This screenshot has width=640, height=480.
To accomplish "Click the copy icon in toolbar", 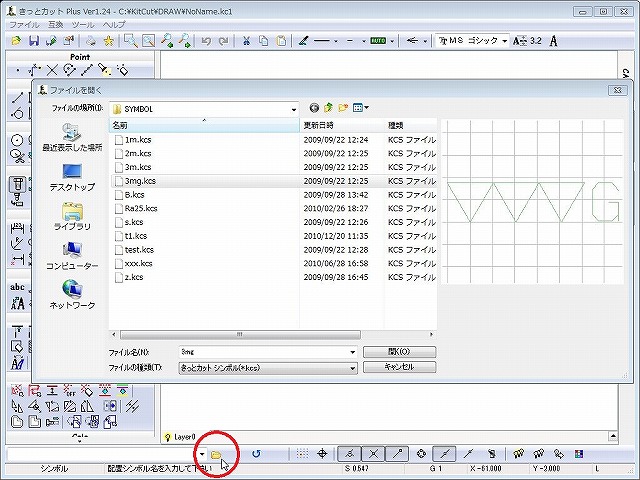I will pos(264,41).
